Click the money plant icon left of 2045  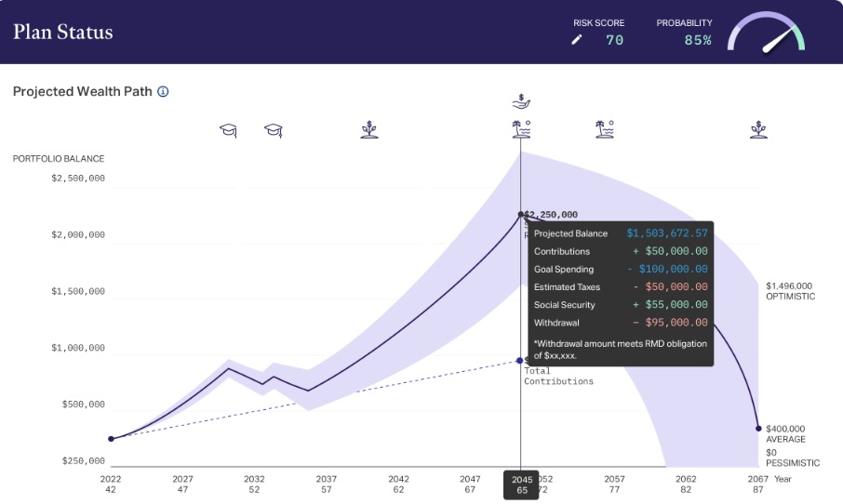tap(369, 129)
